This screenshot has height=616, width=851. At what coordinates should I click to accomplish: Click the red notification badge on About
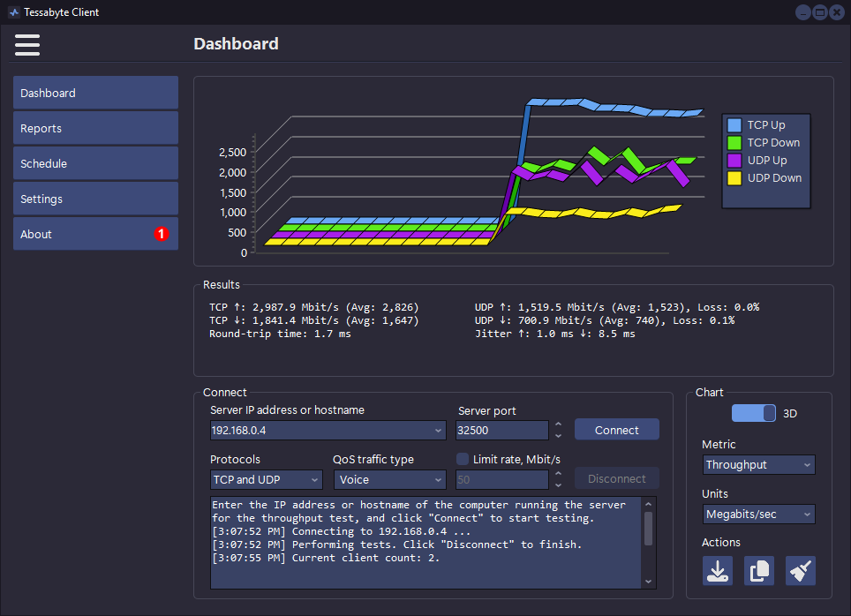(162, 234)
